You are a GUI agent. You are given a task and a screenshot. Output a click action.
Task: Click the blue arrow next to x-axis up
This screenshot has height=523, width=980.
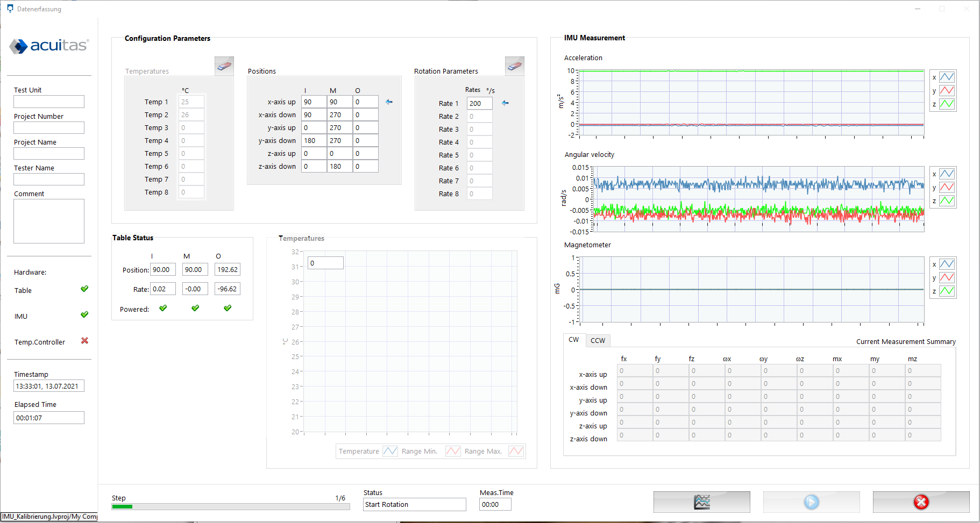click(x=389, y=102)
